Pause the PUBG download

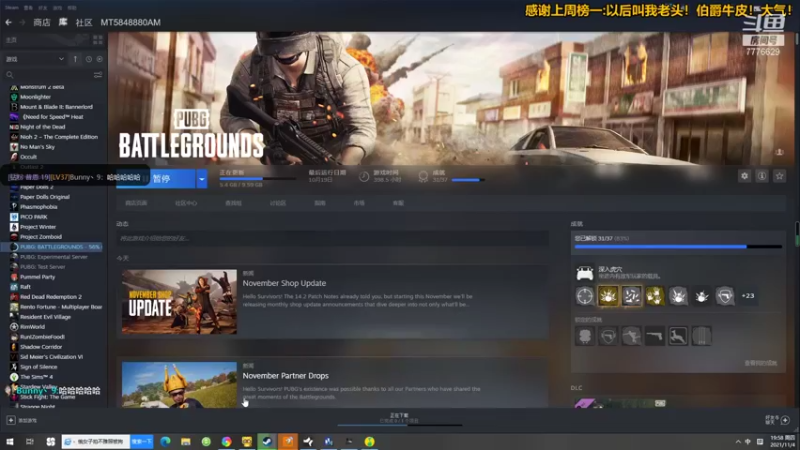tap(156, 179)
